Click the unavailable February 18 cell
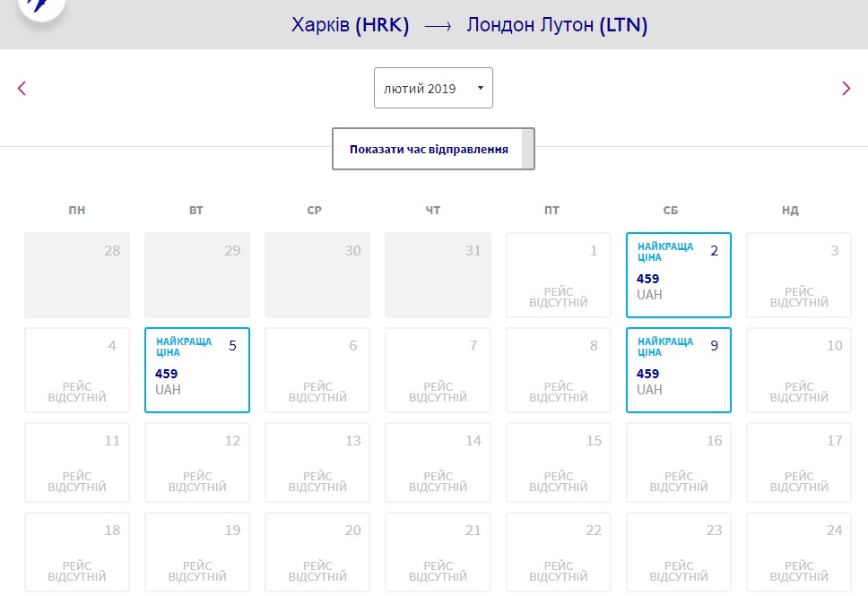868x596 pixels. coord(77,552)
